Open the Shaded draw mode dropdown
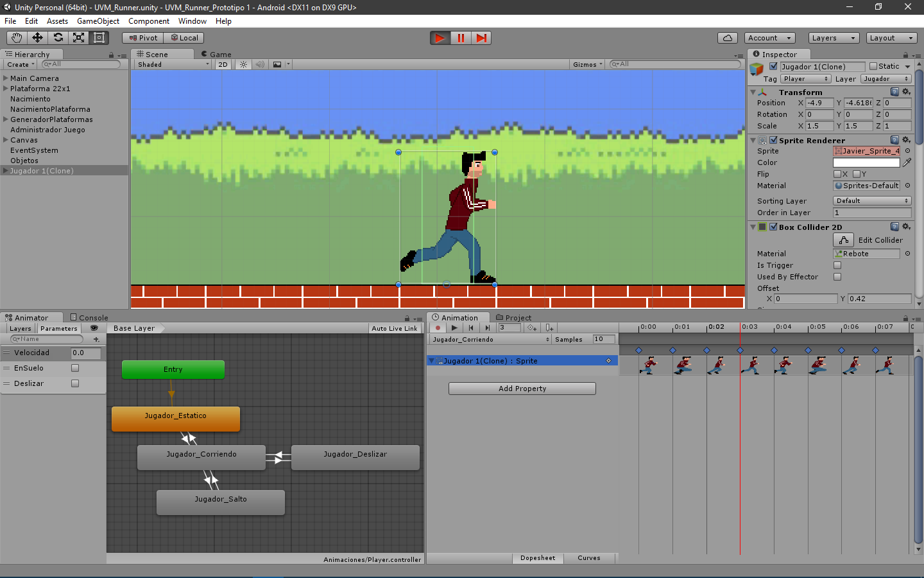This screenshot has height=578, width=924. pyautogui.click(x=173, y=64)
